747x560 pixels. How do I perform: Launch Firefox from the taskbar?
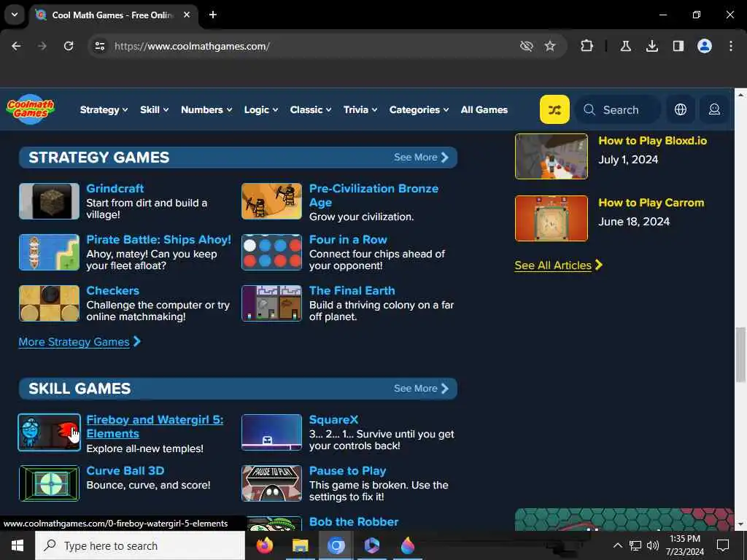point(265,545)
